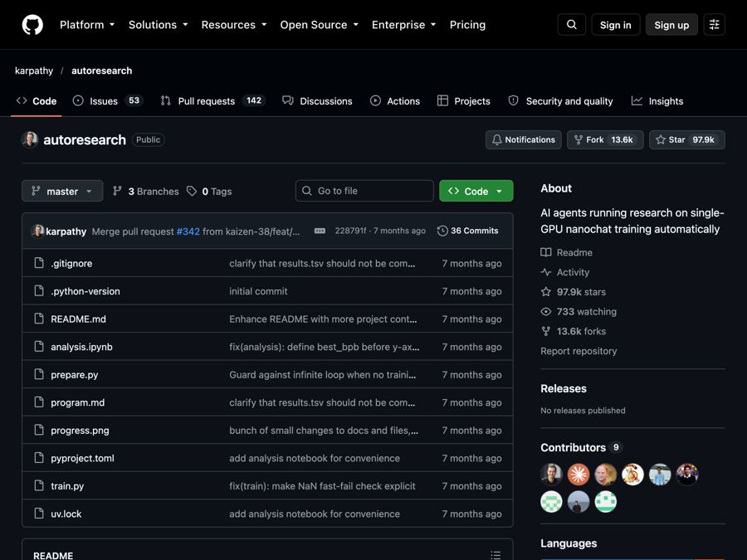Image resolution: width=747 pixels, height=560 pixels.
Task: Open the Activity link in About
Action: 565,272
